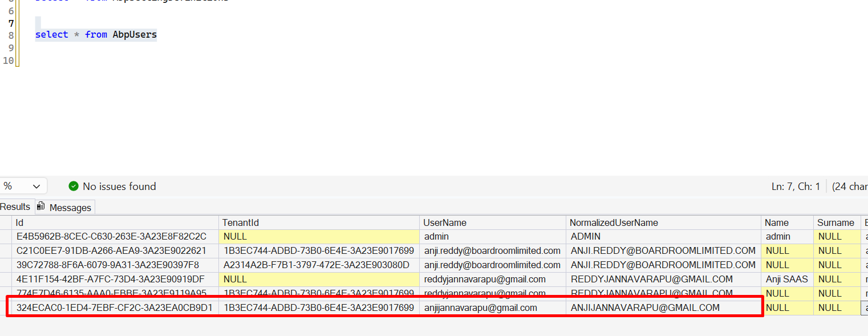Click the green No issues found checkmark icon

[74, 186]
